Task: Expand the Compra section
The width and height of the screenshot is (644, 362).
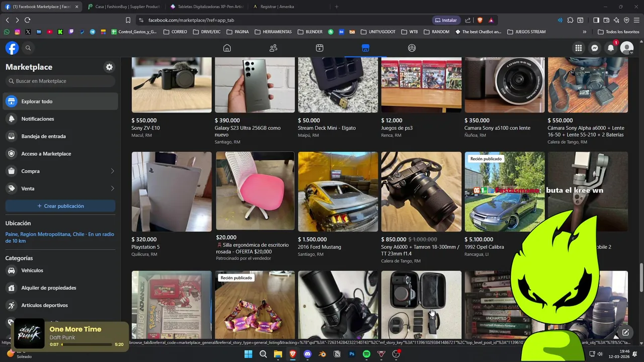Action: click(60, 171)
